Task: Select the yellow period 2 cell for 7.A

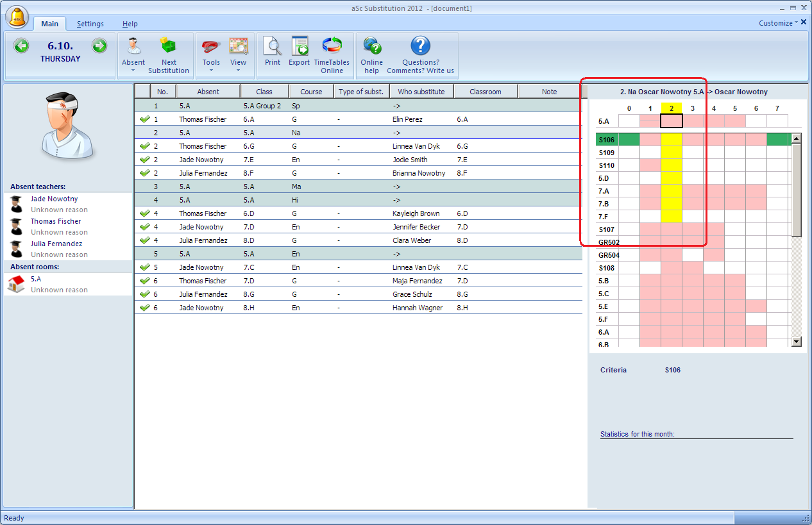Action: 672,191
